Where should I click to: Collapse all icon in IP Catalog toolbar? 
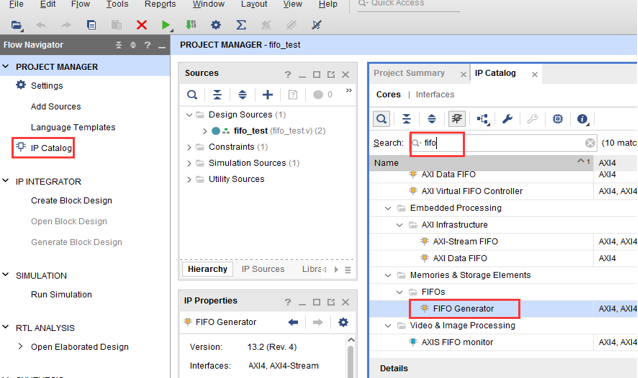pyautogui.click(x=406, y=119)
